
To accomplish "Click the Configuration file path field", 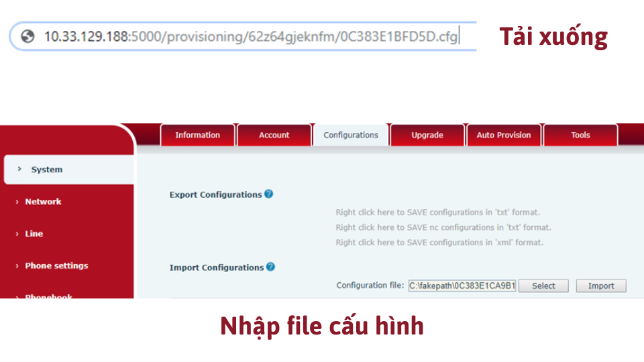I will pyautogui.click(x=462, y=286).
